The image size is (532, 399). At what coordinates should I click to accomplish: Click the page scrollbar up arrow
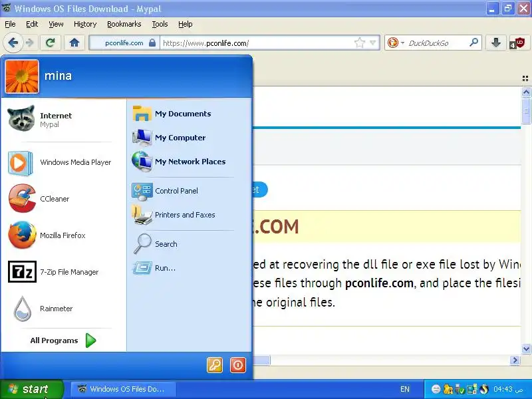[526, 92]
